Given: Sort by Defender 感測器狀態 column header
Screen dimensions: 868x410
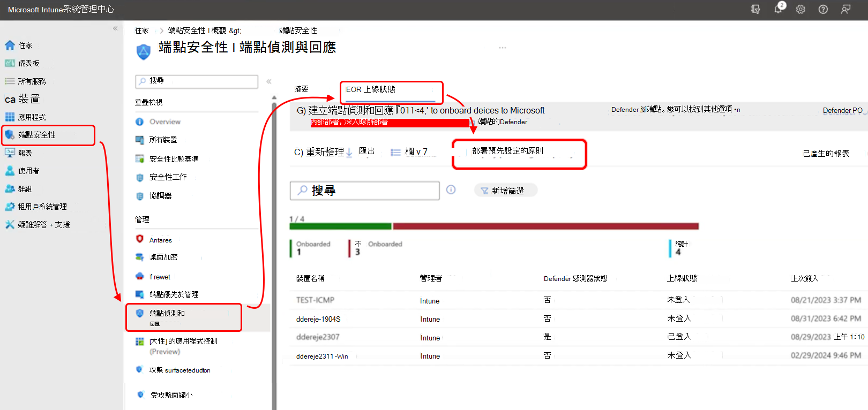Looking at the screenshot, I should 575,278.
